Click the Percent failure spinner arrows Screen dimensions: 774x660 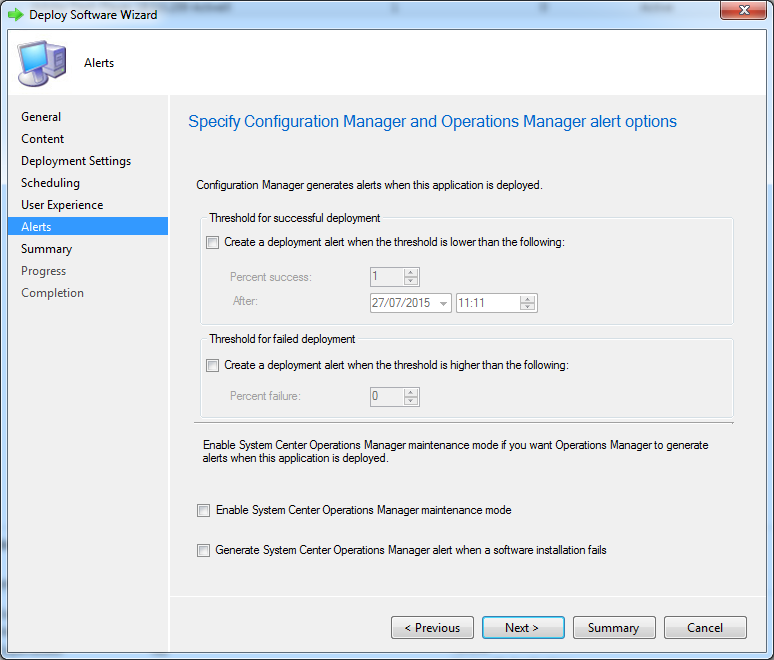point(410,397)
